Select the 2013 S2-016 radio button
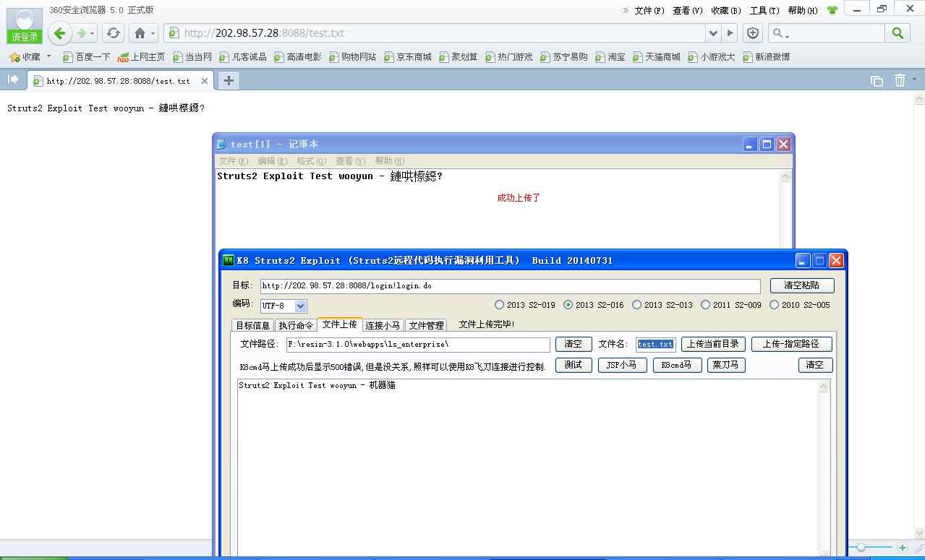This screenshot has height=560, width=925. tap(568, 305)
